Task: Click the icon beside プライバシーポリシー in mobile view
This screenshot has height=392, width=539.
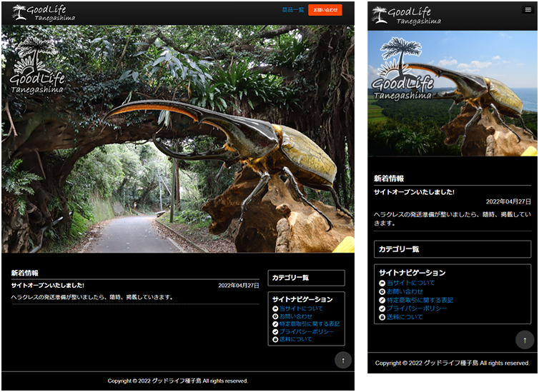Action: pyautogui.click(x=382, y=308)
